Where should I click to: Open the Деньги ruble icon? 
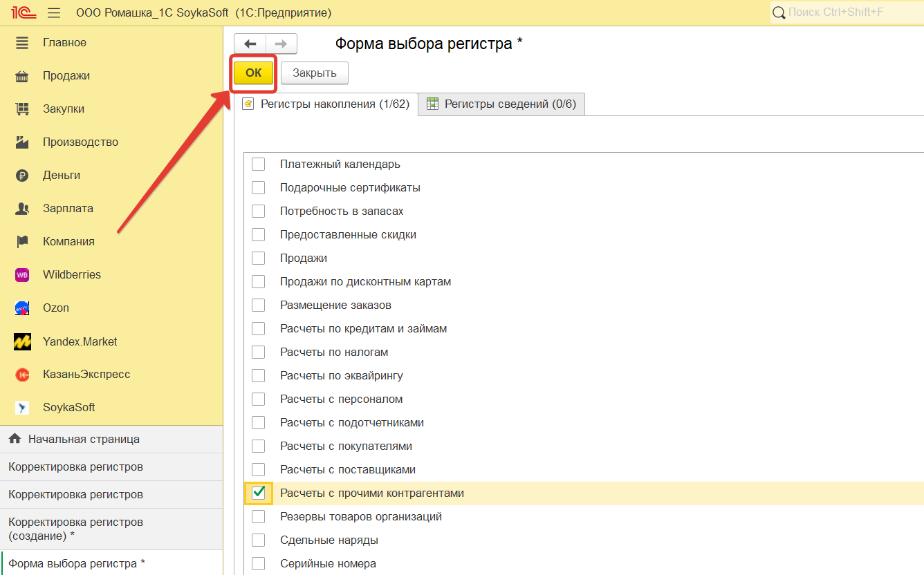tap(22, 176)
